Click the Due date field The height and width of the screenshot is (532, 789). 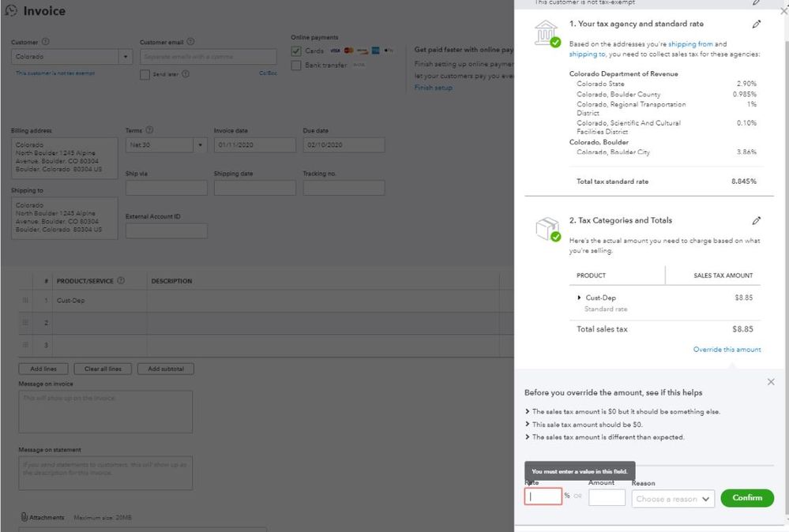(344, 144)
